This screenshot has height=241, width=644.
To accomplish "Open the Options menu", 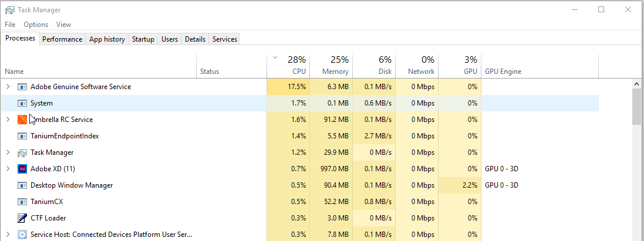I will (36, 25).
